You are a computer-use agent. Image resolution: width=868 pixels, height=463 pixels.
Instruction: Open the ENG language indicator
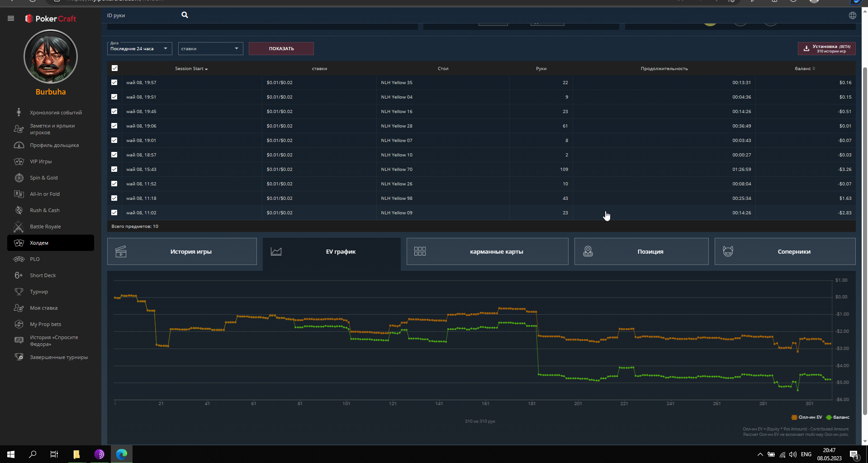[806, 454]
